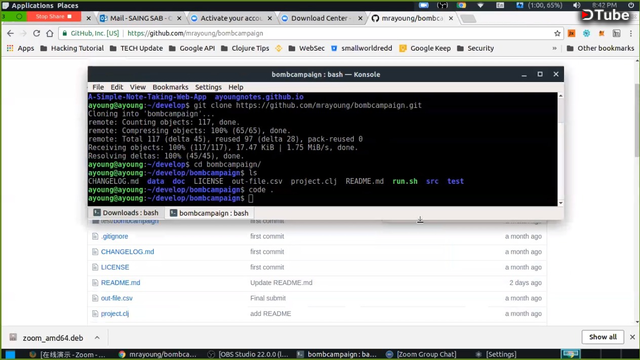The image size is (640, 360).
Task: Open the Google Keep bookmark
Action: point(425,48)
